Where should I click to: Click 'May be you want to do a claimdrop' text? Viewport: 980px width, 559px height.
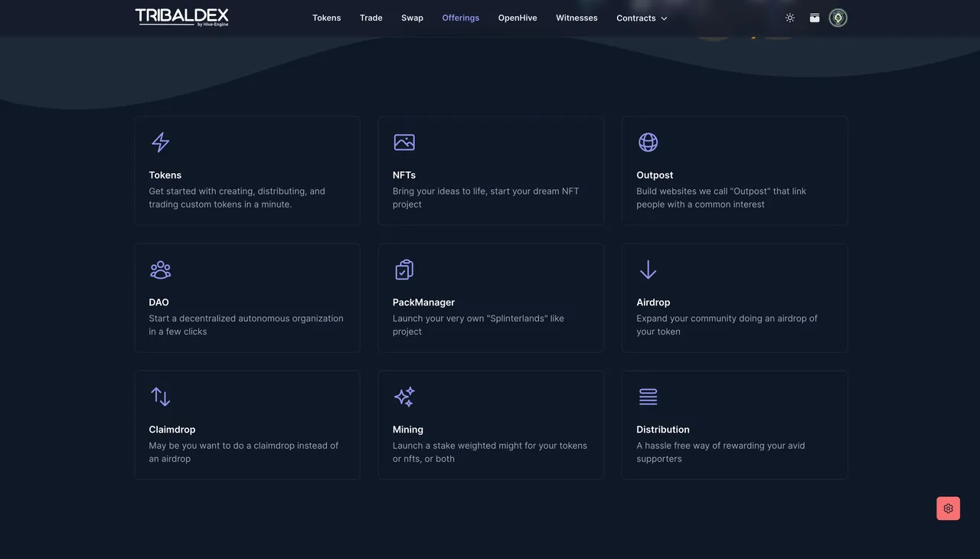tap(243, 452)
